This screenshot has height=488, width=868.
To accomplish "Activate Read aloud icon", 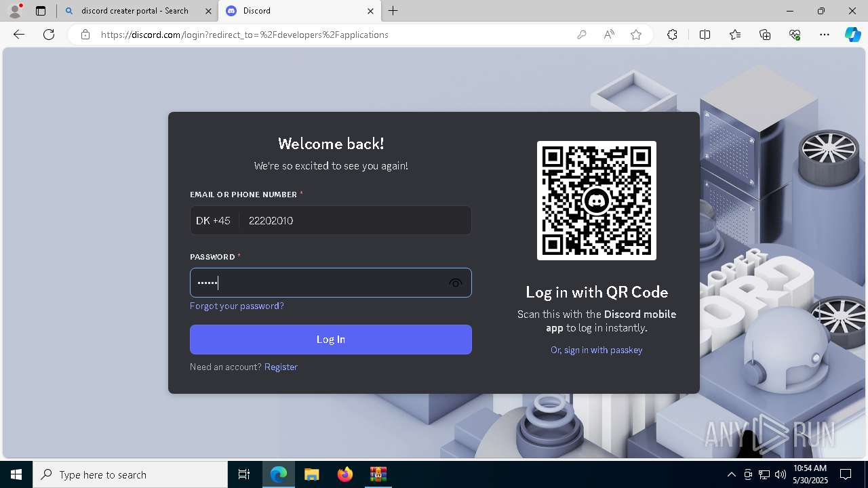I will point(609,35).
